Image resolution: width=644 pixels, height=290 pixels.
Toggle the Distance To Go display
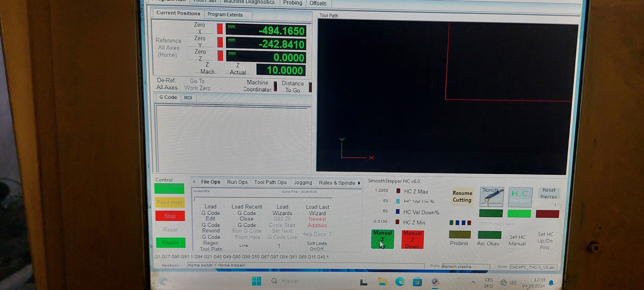[292, 87]
